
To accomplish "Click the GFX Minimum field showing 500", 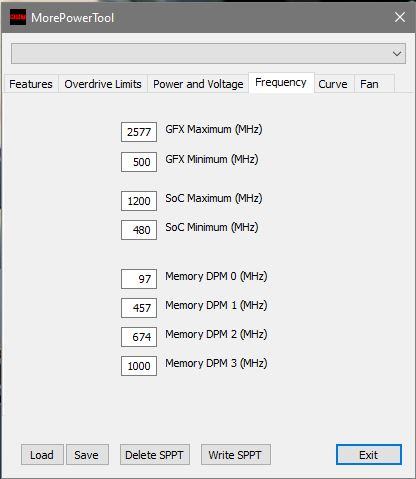I will point(139,162).
